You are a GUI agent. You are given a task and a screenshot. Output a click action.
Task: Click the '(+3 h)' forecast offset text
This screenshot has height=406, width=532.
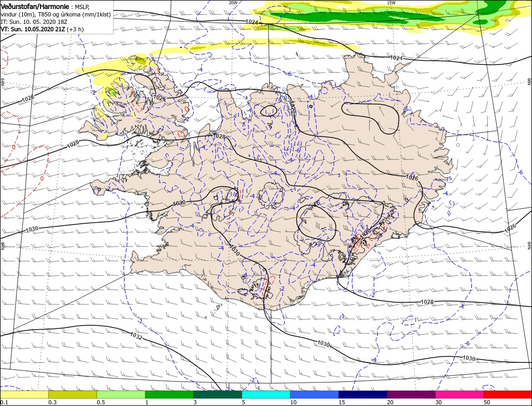pos(75,29)
